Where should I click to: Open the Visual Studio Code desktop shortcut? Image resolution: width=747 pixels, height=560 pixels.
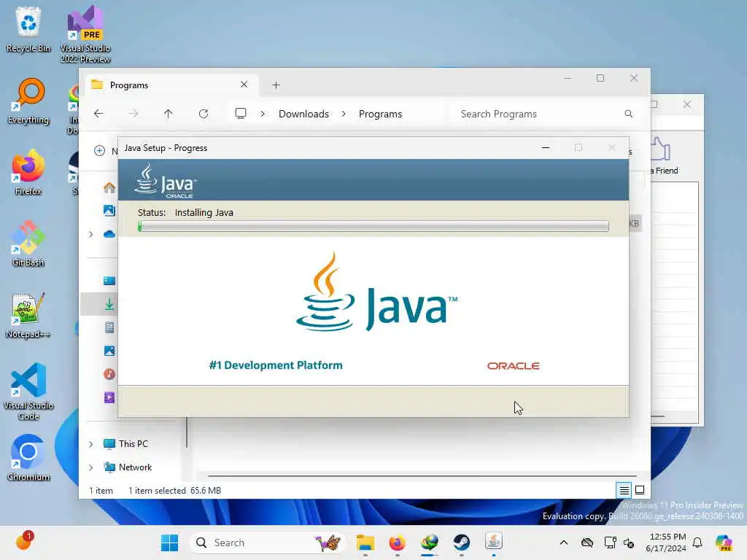[x=28, y=392]
